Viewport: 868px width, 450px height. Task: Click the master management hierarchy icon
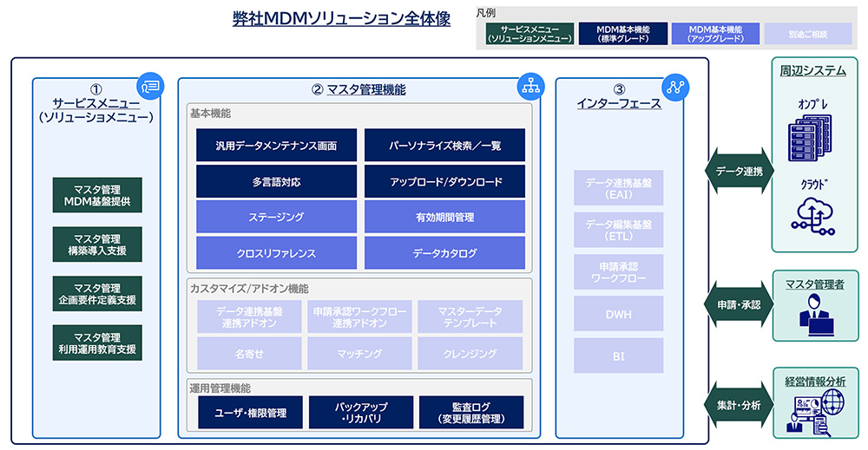click(x=530, y=86)
